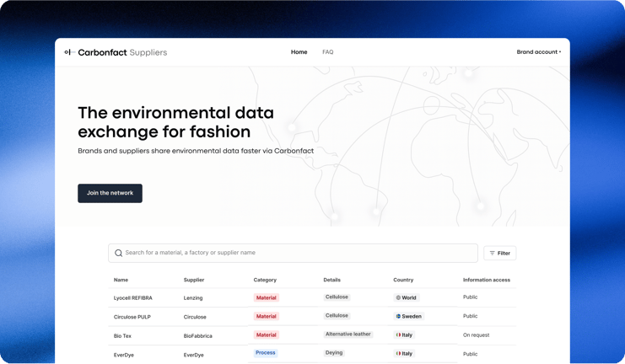The image size is (625, 364).
Task: Click the Alternative leather details tag
Action: [x=348, y=335]
